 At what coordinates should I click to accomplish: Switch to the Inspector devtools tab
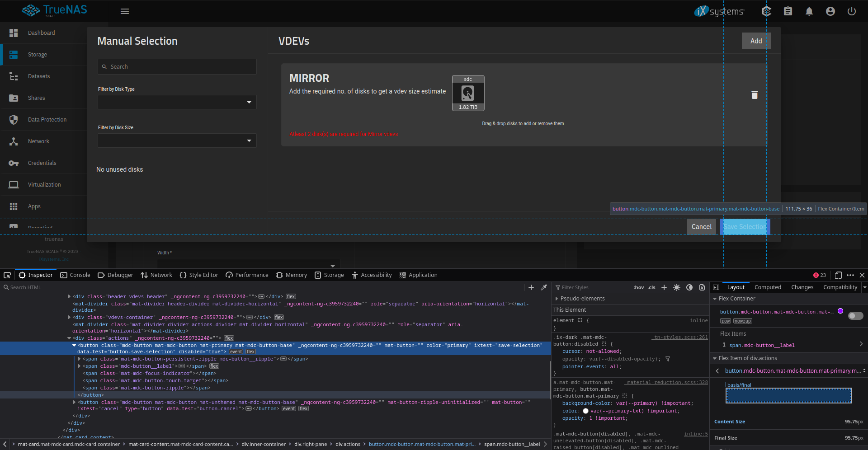click(36, 275)
